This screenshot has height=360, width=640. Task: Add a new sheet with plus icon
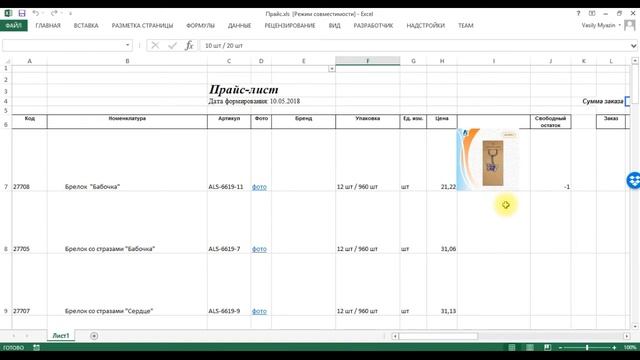click(x=94, y=336)
